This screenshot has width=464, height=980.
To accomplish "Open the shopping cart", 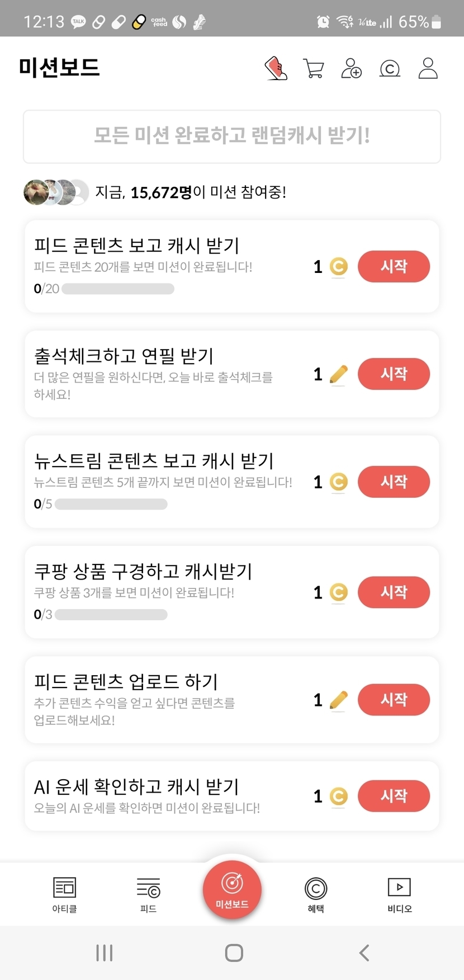I will 313,69.
